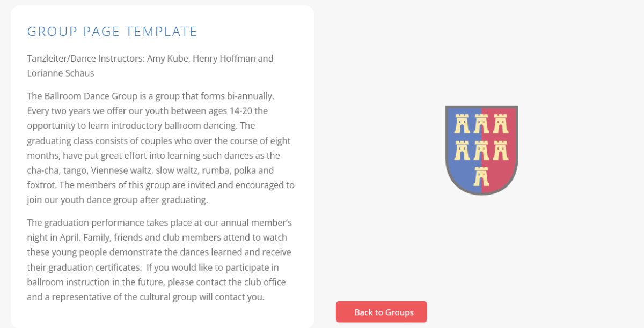Click the top-middle castle in the shield
The height and width of the screenshot is (328, 644).
[x=481, y=124]
